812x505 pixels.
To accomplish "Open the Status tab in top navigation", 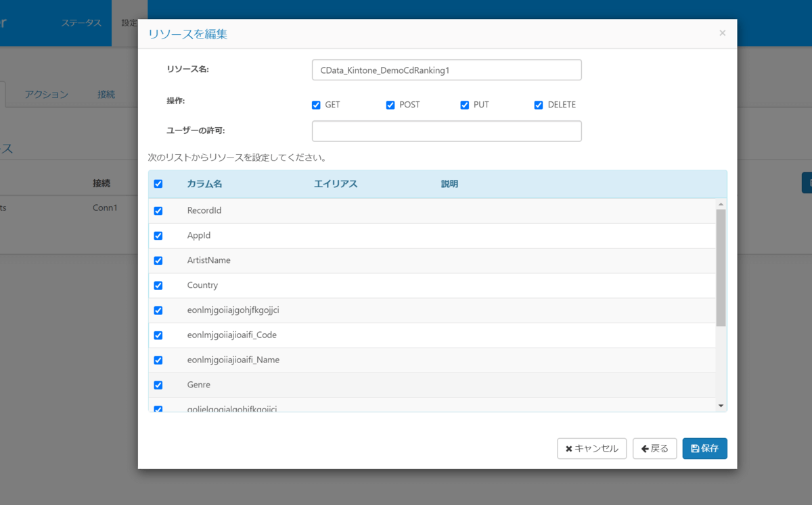I will click(81, 23).
